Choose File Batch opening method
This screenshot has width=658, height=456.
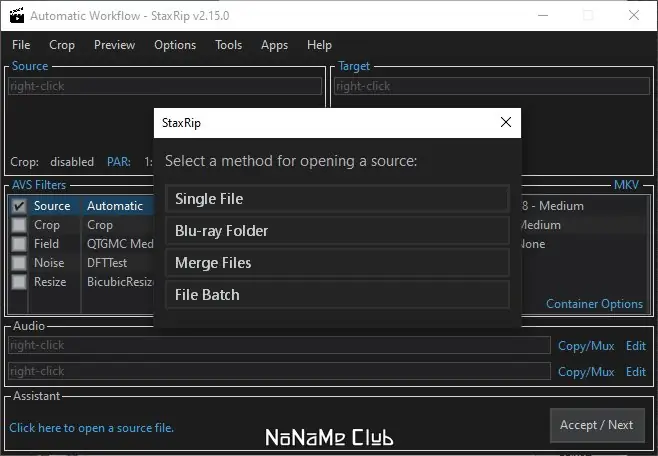coord(337,294)
